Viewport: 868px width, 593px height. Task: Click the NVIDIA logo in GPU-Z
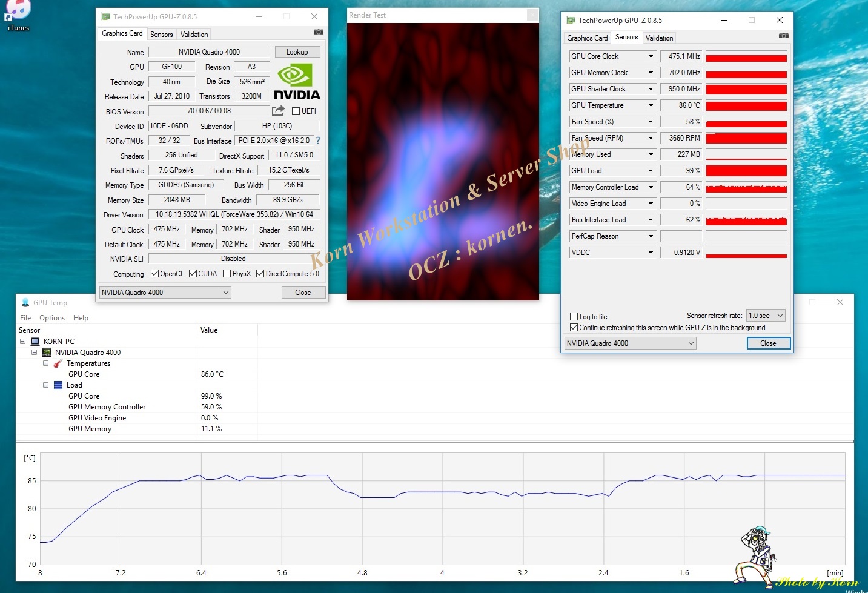click(x=297, y=82)
